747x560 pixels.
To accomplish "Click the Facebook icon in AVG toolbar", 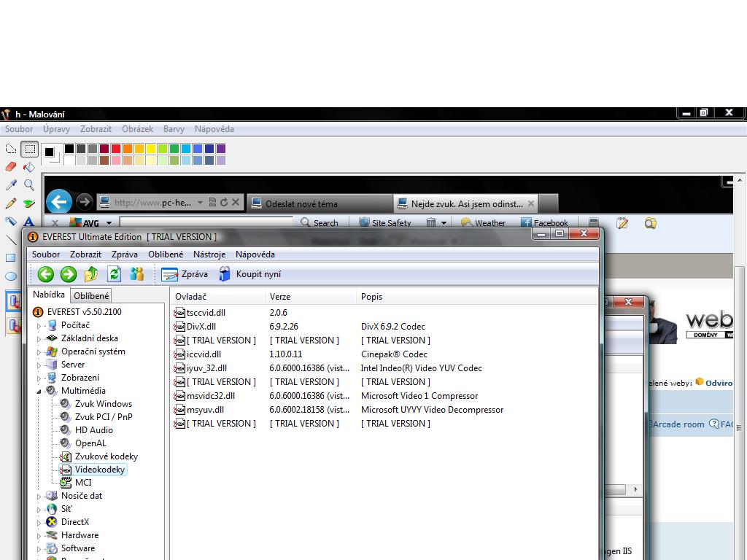I will [526, 223].
